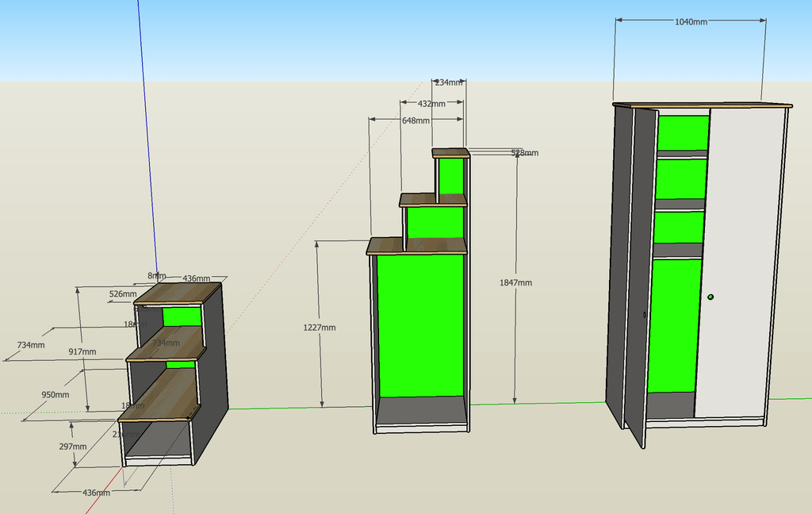Select the 1040mm wardrobe width dimension

pyautogui.click(x=691, y=21)
